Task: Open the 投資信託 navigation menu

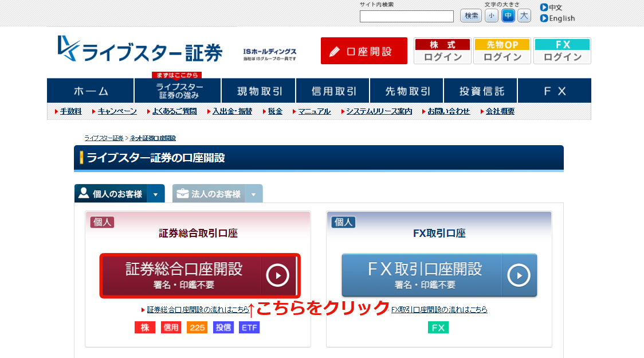Action: [x=481, y=91]
